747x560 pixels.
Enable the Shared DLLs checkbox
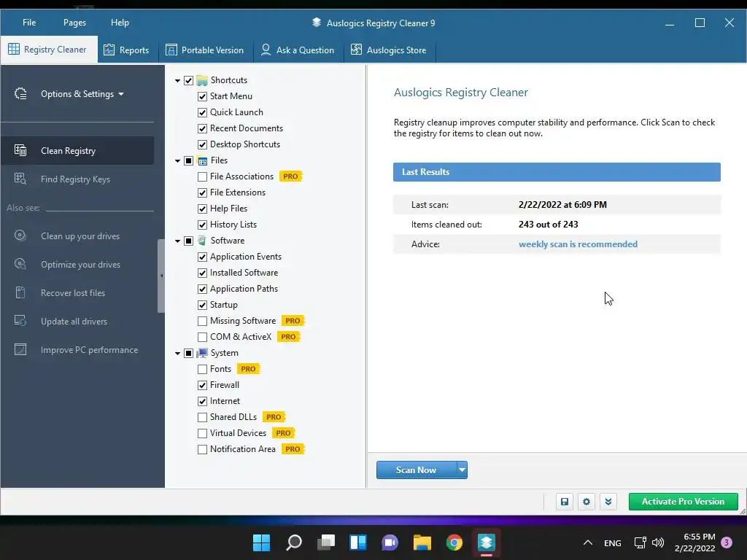203,417
